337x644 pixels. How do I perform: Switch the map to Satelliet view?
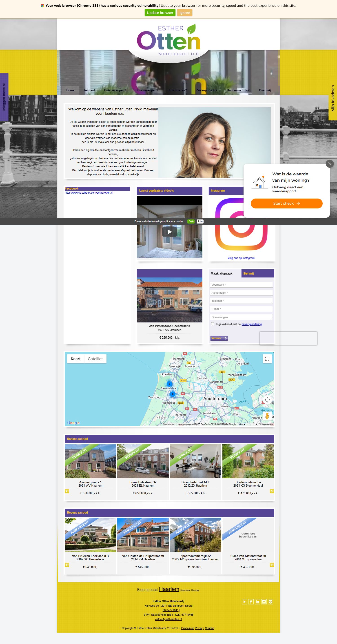pos(95,359)
